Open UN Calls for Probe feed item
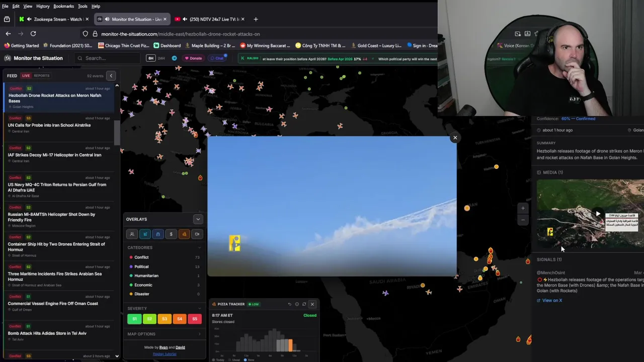 click(59, 125)
